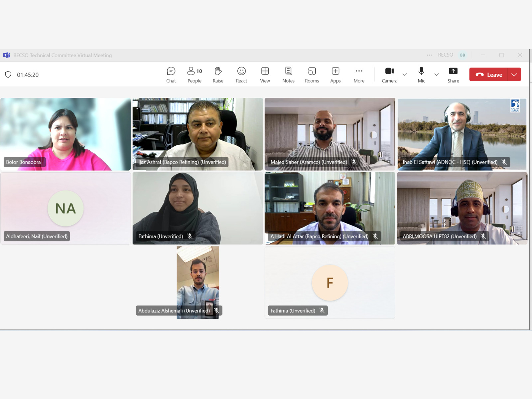Open the Apps menu
Screen dimensions: 532x399
tap(335, 75)
